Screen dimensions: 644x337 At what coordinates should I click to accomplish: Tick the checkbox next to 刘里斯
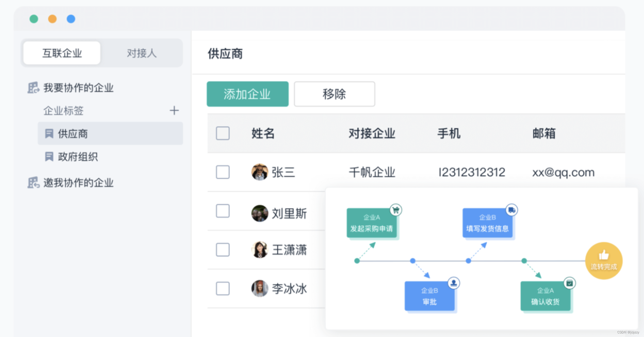pyautogui.click(x=223, y=211)
